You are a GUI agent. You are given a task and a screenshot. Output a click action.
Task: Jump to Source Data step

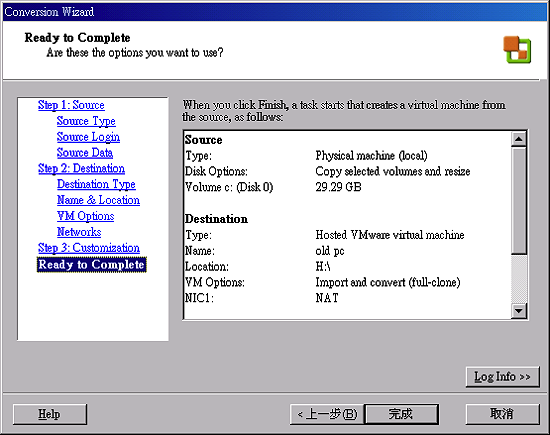point(85,153)
